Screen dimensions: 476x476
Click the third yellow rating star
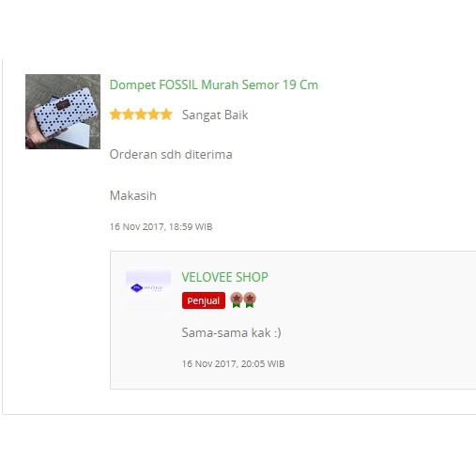pos(141,115)
